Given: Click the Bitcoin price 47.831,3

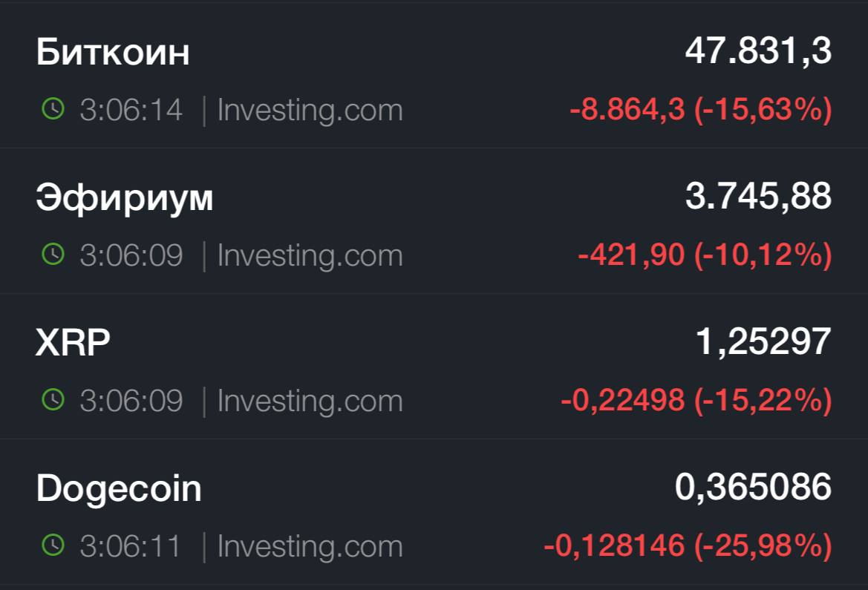Looking at the screenshot, I should pyautogui.click(x=758, y=51).
